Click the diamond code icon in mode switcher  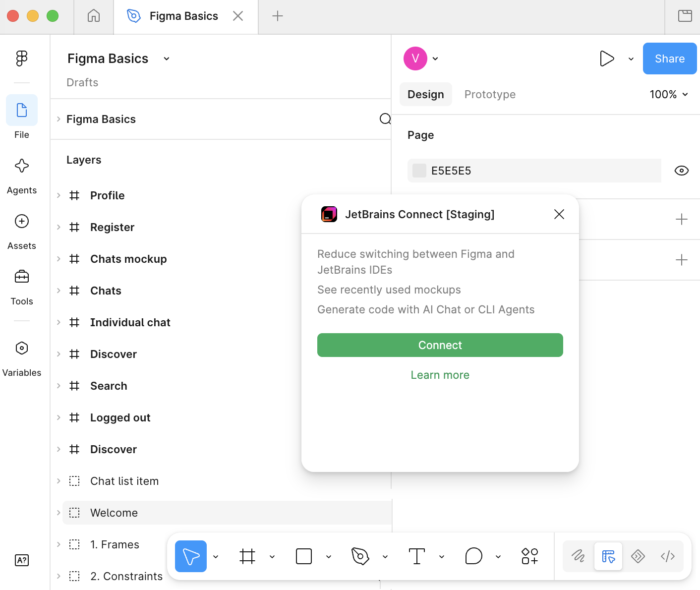[638, 556]
